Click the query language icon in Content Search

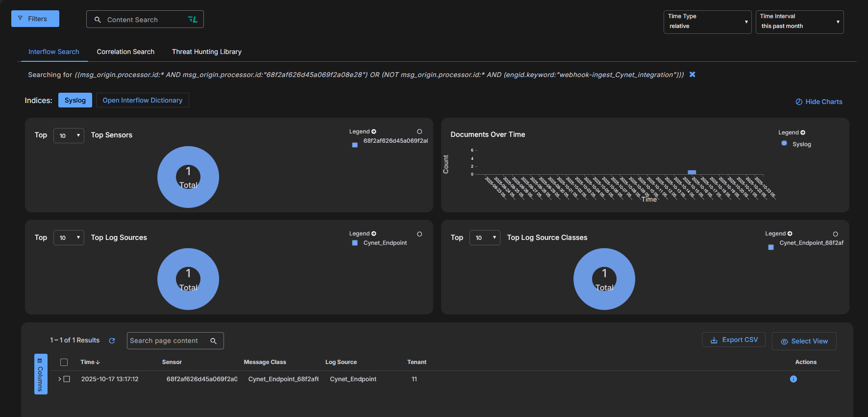pos(193,20)
